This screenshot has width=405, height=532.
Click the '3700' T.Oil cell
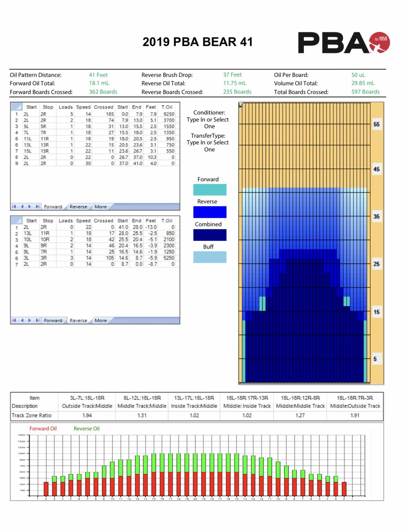pyautogui.click(x=169, y=120)
